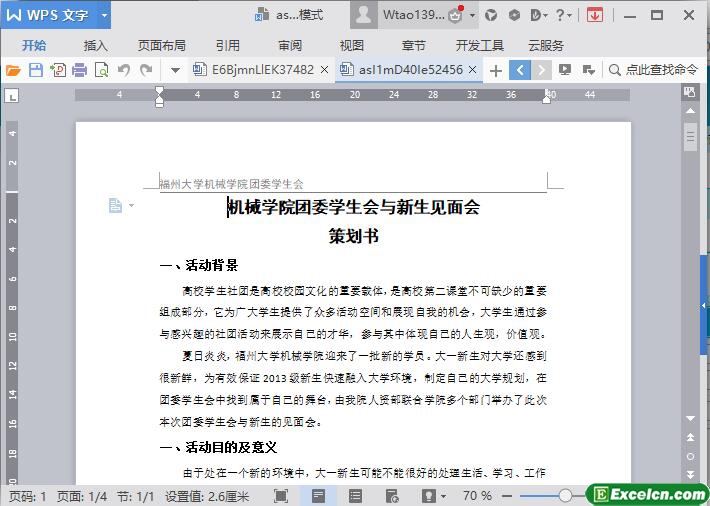Select the web layout view icon
Image resolution: width=710 pixels, height=506 pixels.
(392, 496)
